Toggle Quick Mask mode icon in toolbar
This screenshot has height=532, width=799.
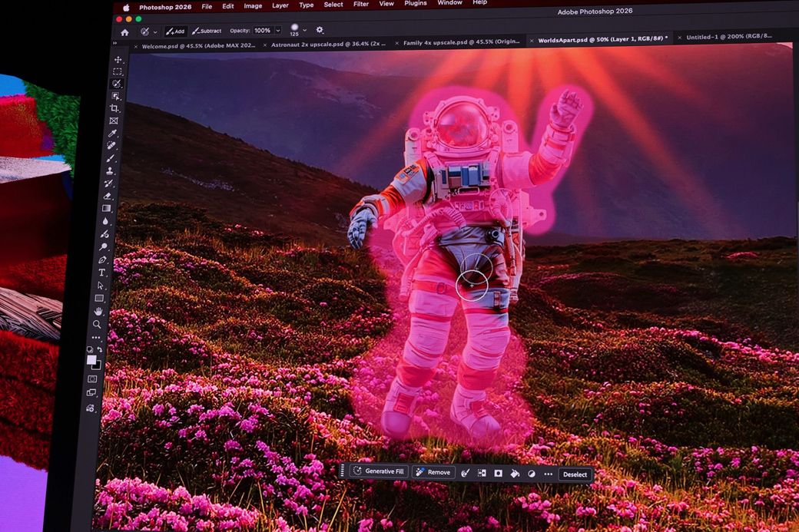92,378
